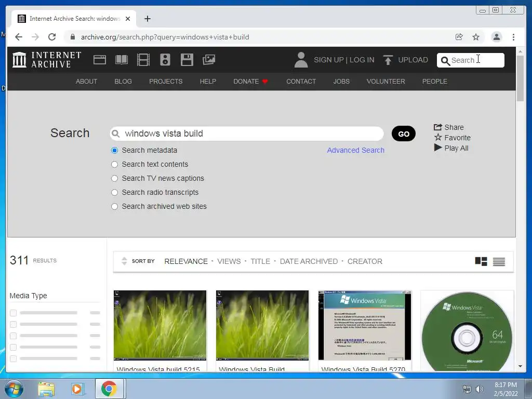Viewport: 532px width, 399px height.
Task: Open CONTACT menu item
Action: tap(301, 82)
